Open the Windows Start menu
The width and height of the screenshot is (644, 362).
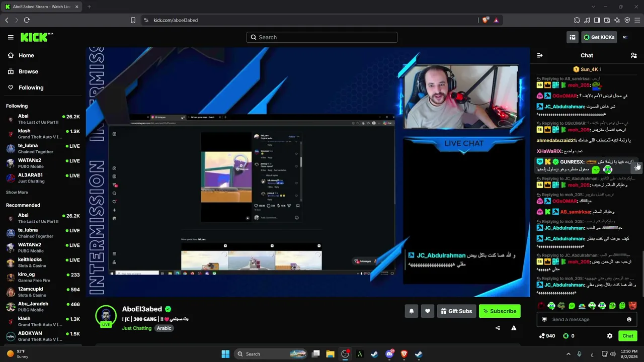point(225,354)
